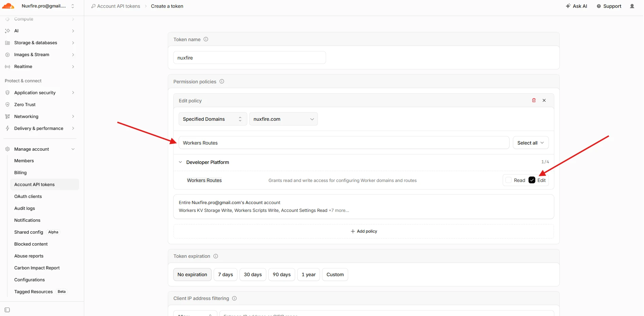Open Audit logs in sidebar
Image resolution: width=644 pixels, height=316 pixels.
[x=24, y=208]
